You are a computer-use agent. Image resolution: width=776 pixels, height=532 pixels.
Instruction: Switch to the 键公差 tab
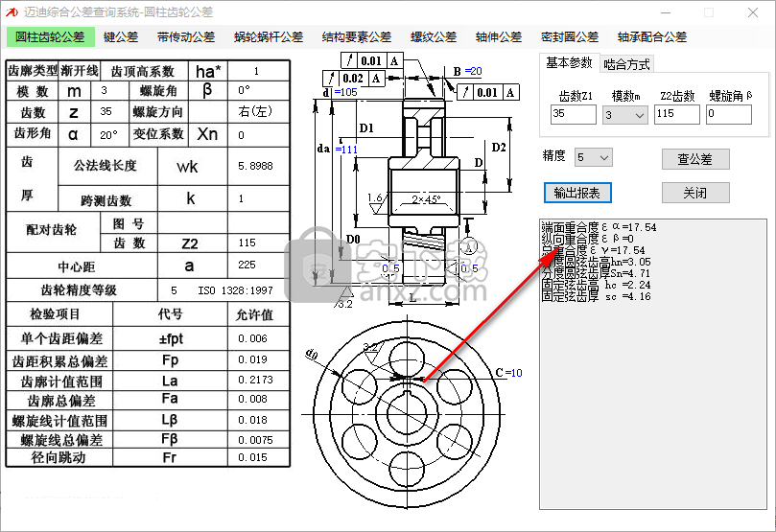pos(121,37)
